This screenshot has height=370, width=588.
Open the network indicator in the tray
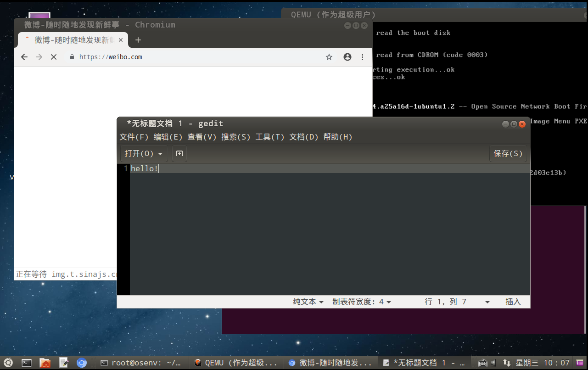click(x=506, y=363)
